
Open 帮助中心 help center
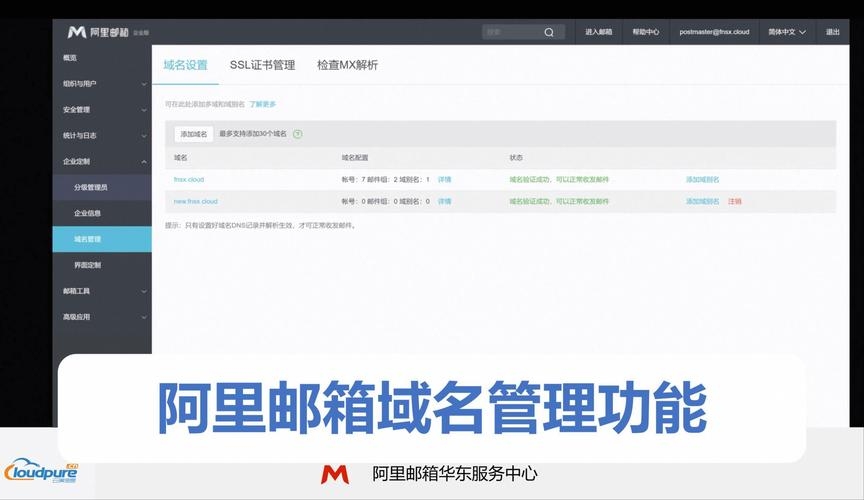point(645,32)
